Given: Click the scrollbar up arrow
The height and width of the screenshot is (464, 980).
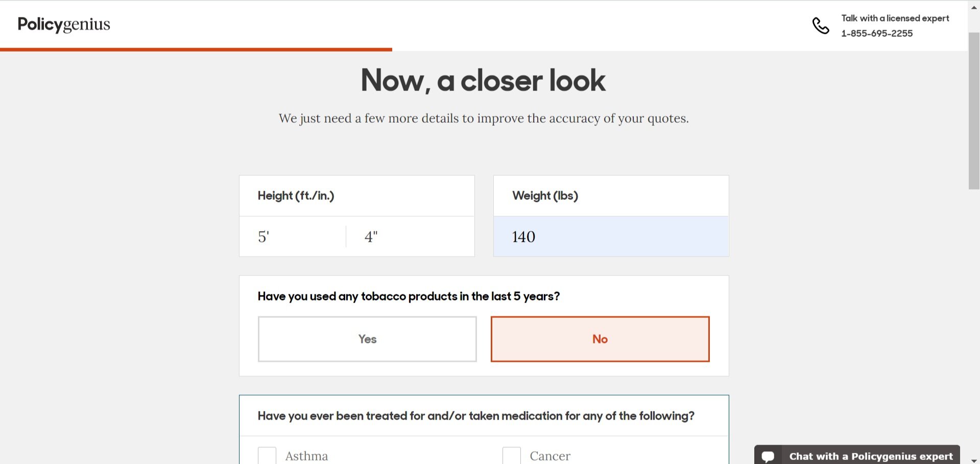Looking at the screenshot, I should pyautogui.click(x=974, y=7).
